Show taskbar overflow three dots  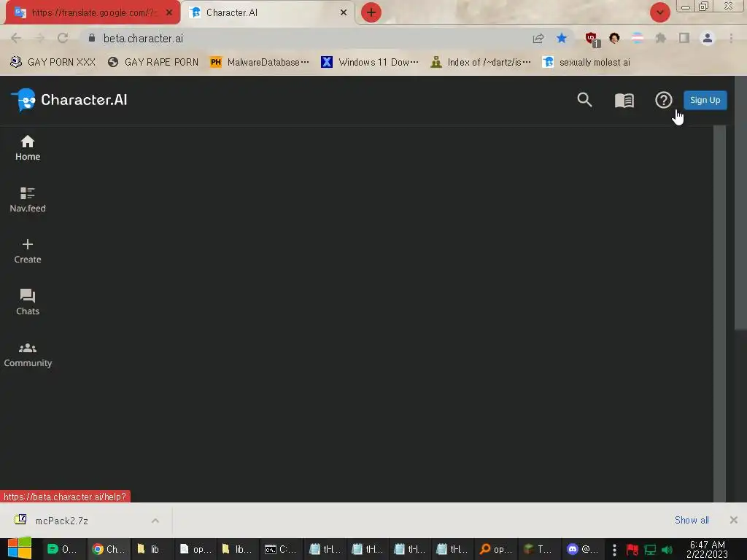click(x=614, y=550)
